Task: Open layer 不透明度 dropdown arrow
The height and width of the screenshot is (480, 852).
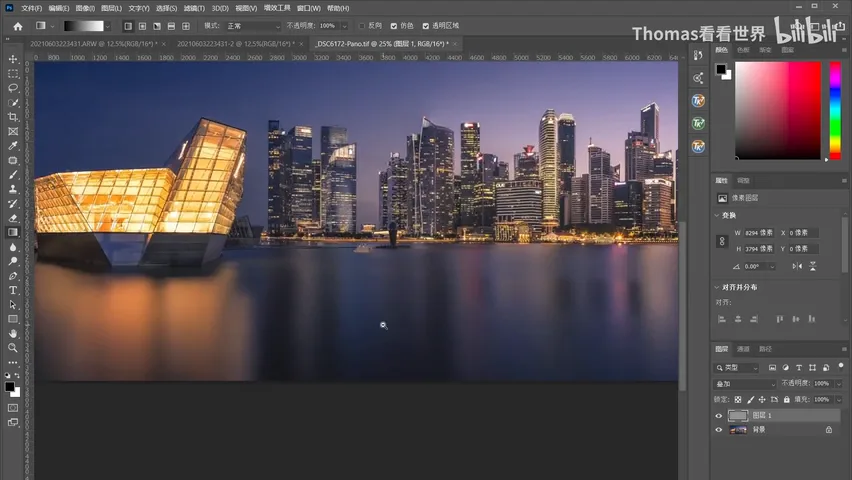Action: tap(838, 384)
